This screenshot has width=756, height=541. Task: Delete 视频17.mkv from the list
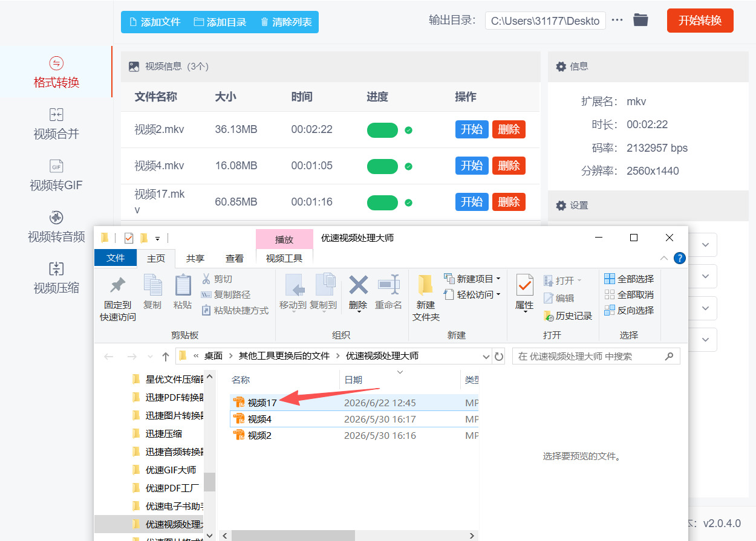point(509,202)
